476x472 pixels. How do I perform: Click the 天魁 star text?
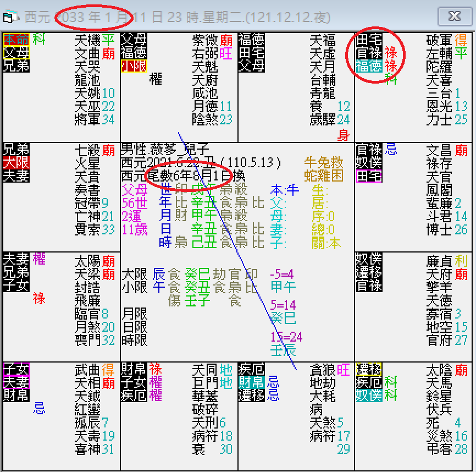205,67
